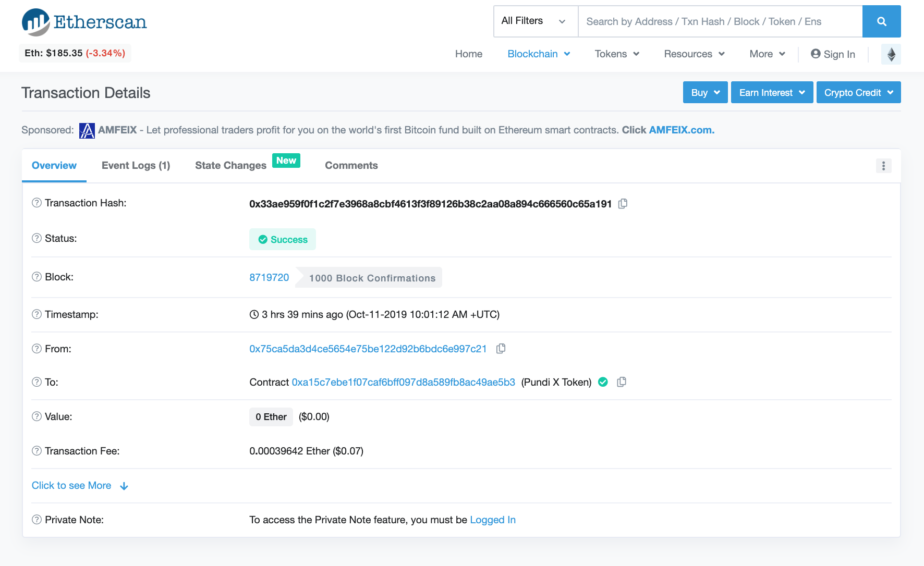Select the Overview tab
Screen dimensions: 924x566
54,165
